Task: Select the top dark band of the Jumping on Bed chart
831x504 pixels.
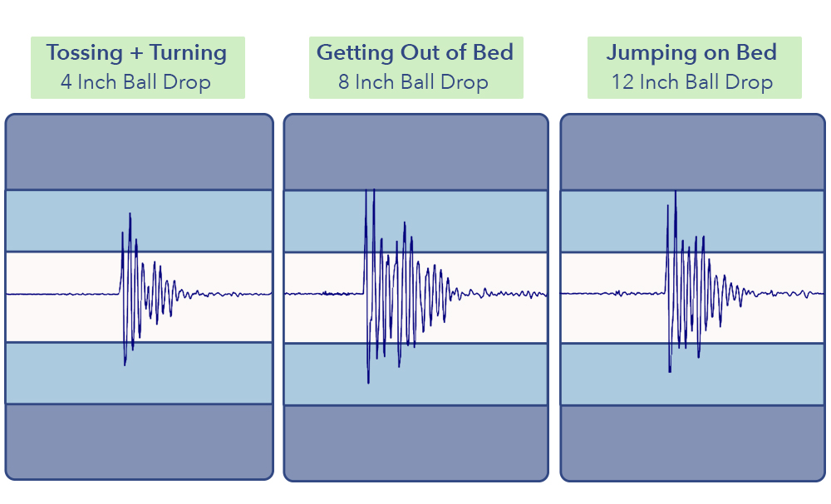Action: tap(693, 152)
